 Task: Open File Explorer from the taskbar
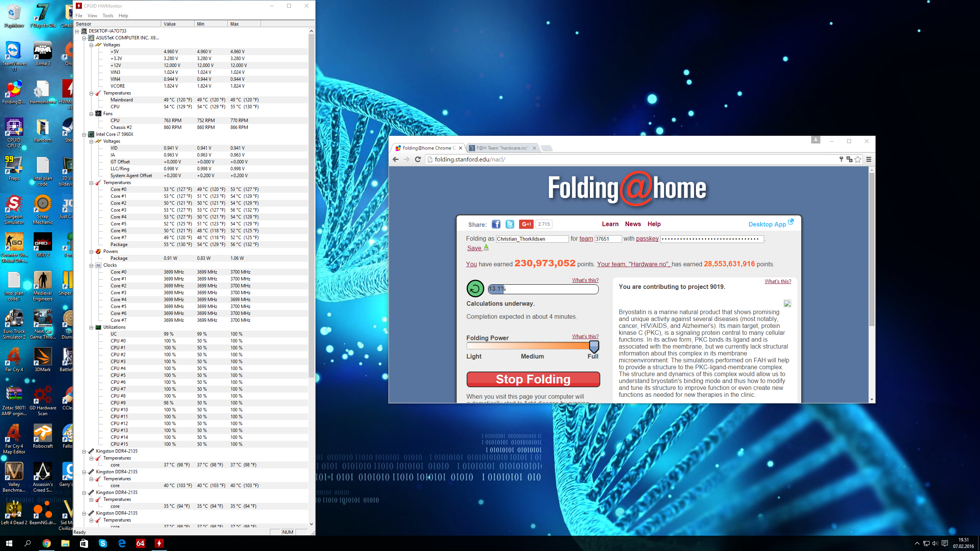pyautogui.click(x=65, y=543)
